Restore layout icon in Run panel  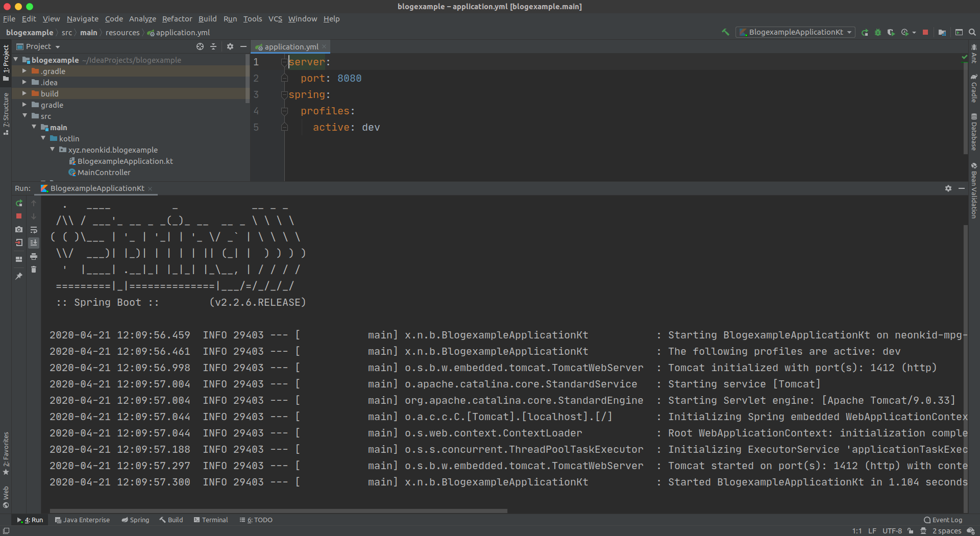click(x=19, y=259)
